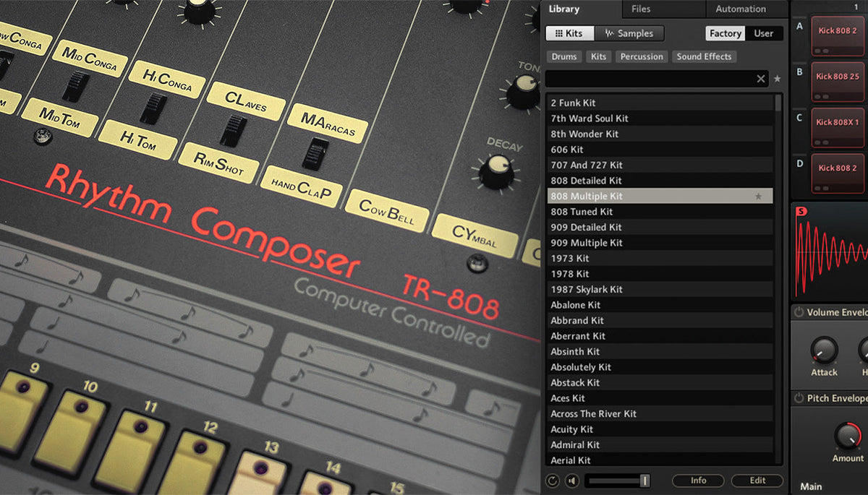Select the Kick 808 2 cell in row A
Image resolution: width=868 pixels, height=495 pixels.
(837, 36)
